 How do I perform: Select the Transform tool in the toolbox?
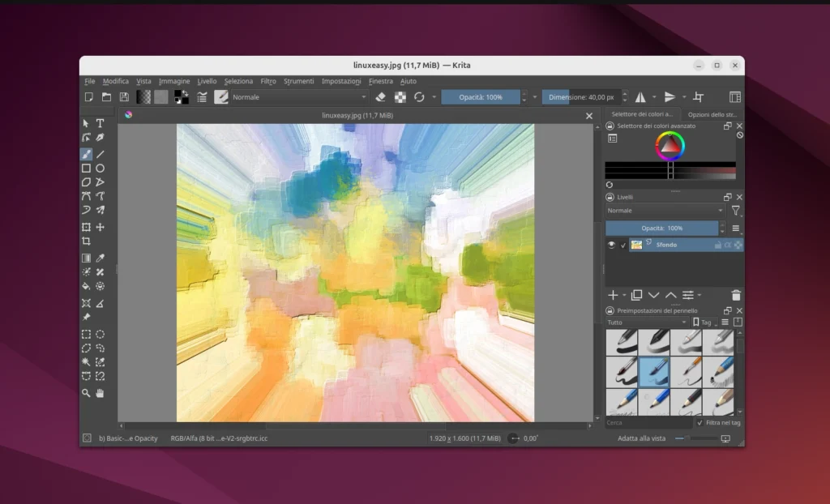86,228
